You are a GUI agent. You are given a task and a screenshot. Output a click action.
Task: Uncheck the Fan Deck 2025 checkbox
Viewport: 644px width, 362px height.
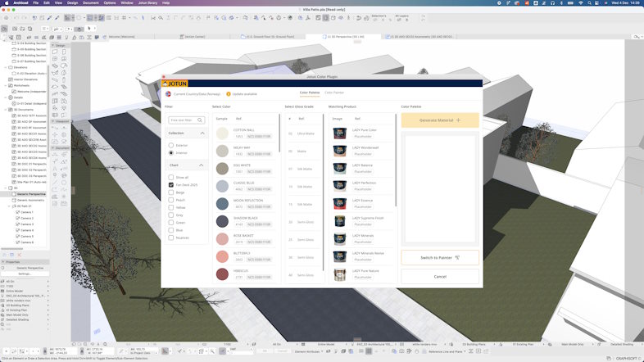click(x=171, y=185)
